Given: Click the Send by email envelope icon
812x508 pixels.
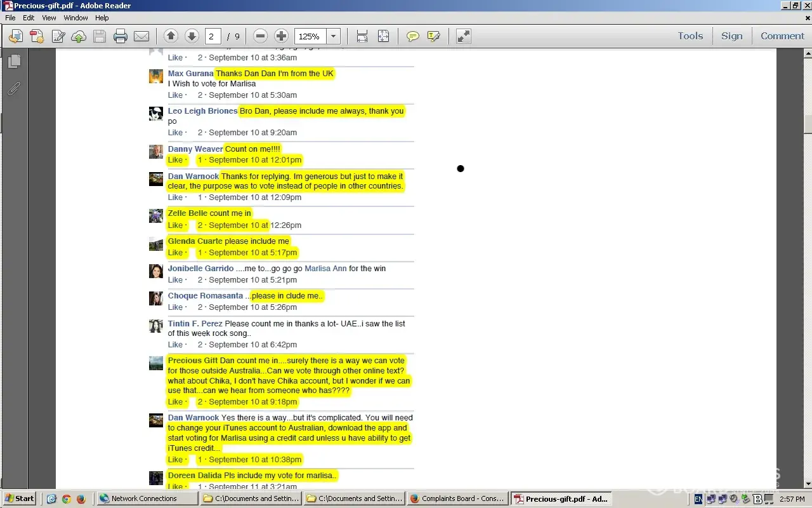Looking at the screenshot, I should pos(141,36).
